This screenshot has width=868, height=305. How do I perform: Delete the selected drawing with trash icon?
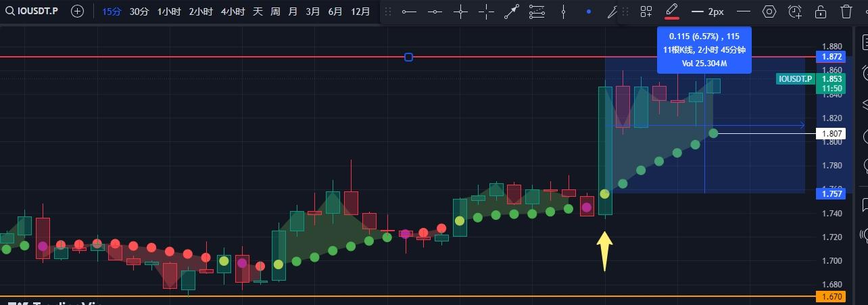pyautogui.click(x=846, y=11)
